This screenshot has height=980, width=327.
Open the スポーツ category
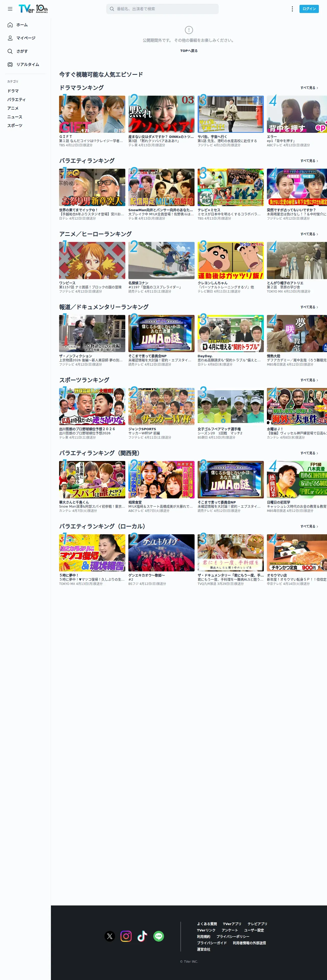coord(15,125)
